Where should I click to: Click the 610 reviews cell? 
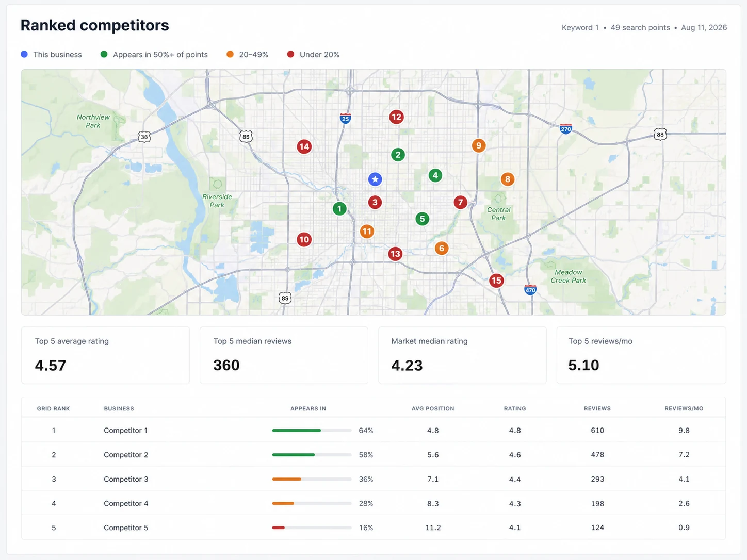click(x=597, y=430)
